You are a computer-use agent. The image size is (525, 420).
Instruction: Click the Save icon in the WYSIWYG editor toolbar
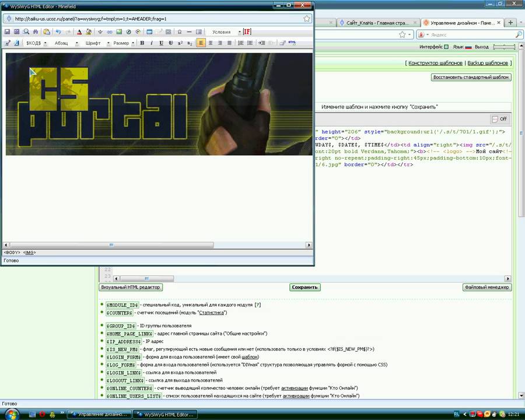pos(7,32)
